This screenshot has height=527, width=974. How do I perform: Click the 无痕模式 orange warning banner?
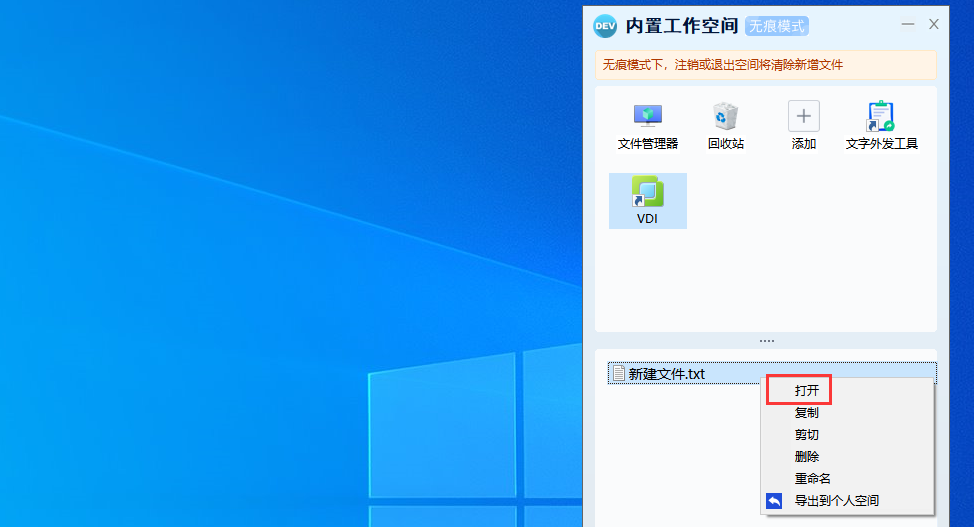pyautogui.click(x=765, y=65)
